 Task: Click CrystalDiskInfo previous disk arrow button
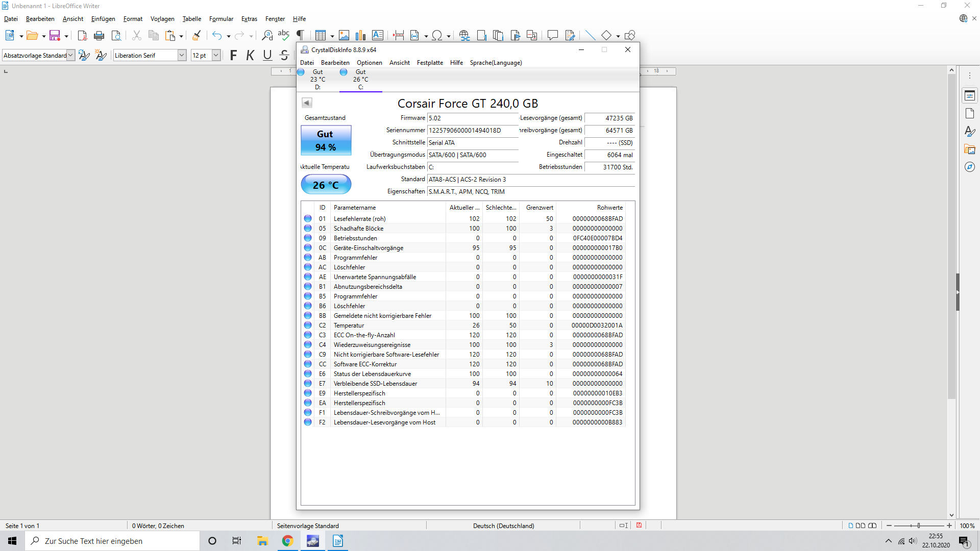point(307,103)
